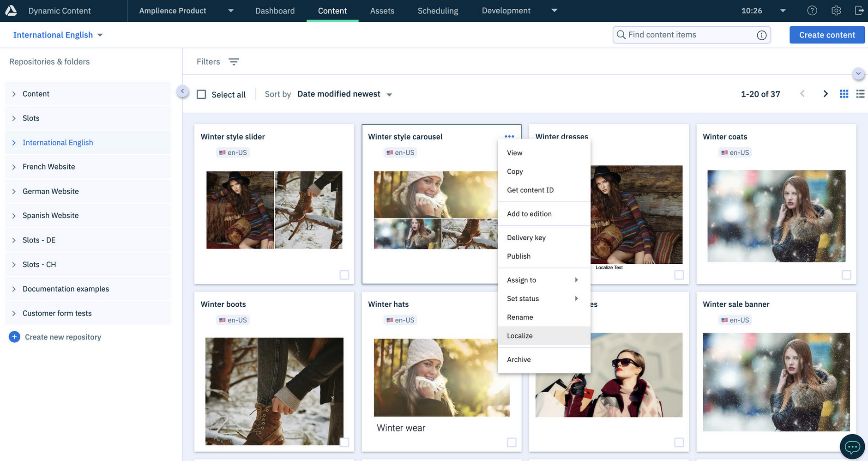Switch to grid view
Viewport: 868px width, 461px height.
click(x=844, y=94)
